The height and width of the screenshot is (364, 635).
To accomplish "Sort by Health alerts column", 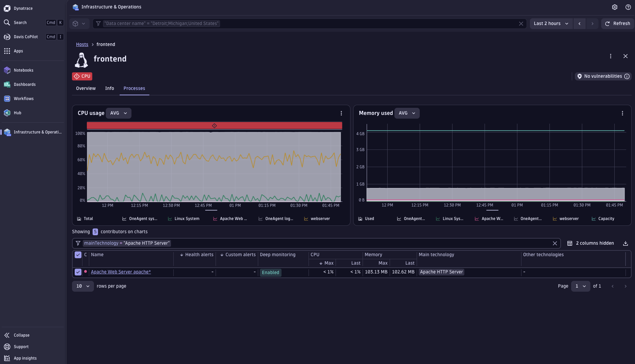I will point(196,255).
